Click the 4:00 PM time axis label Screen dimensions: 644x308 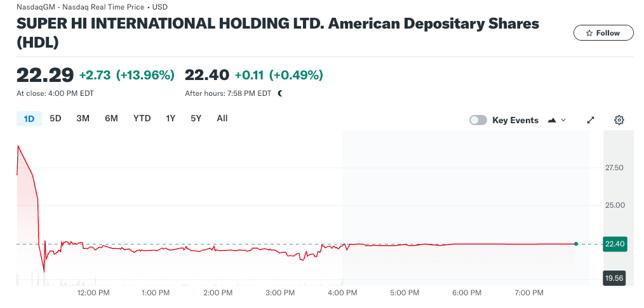(343, 293)
